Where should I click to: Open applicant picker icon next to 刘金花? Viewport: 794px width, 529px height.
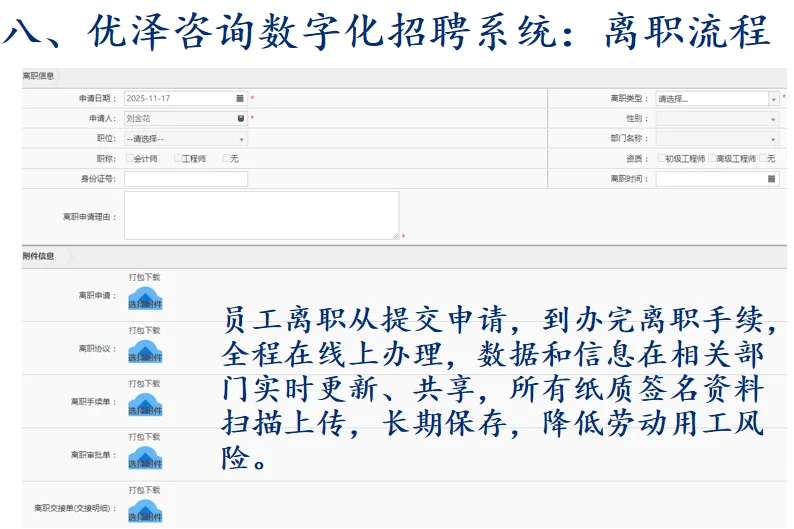tap(241, 118)
